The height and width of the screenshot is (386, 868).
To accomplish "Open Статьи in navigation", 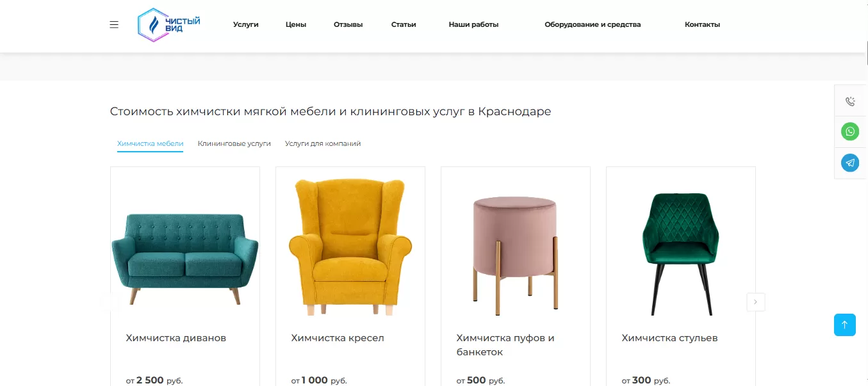I will pos(404,25).
